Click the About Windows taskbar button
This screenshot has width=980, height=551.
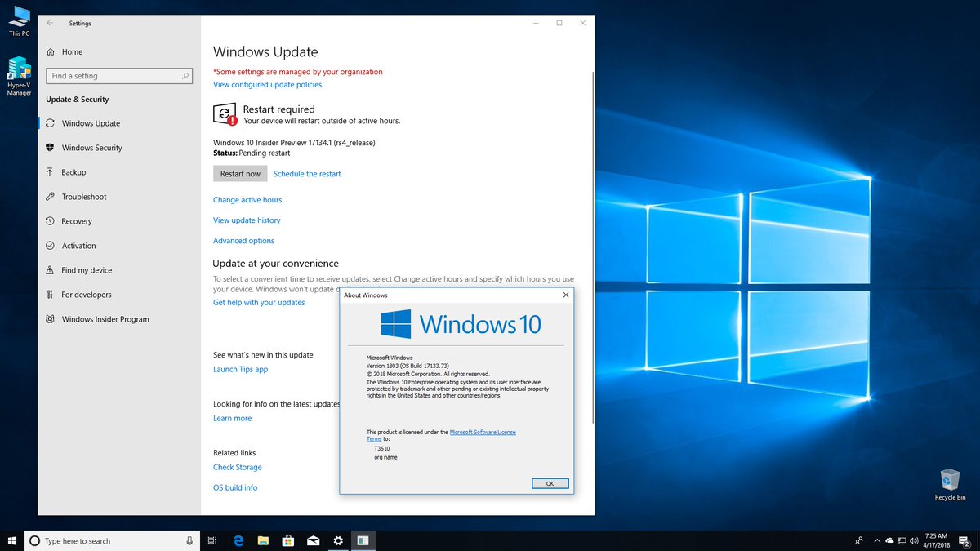point(363,540)
